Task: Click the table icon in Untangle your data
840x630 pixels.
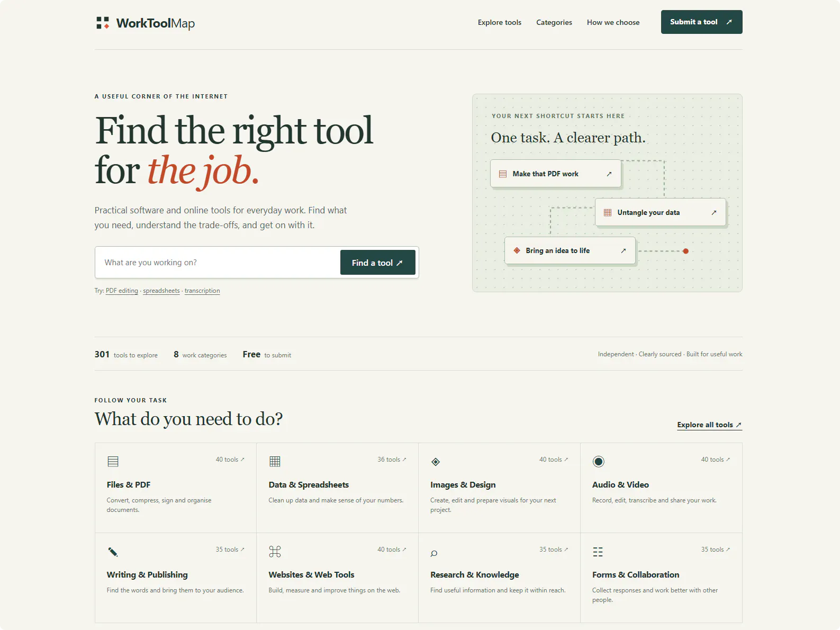Action: click(x=608, y=212)
